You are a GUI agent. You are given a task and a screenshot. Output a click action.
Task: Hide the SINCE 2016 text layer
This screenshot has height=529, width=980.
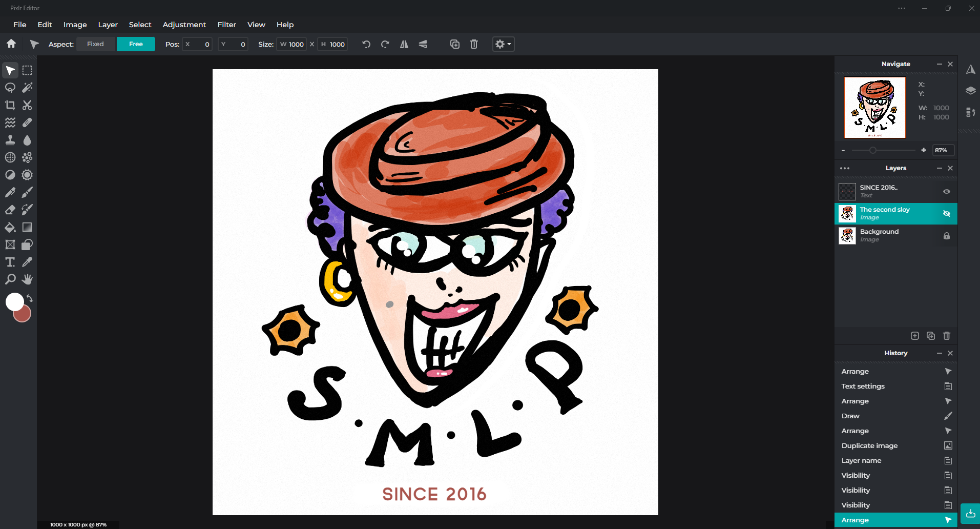(x=947, y=191)
